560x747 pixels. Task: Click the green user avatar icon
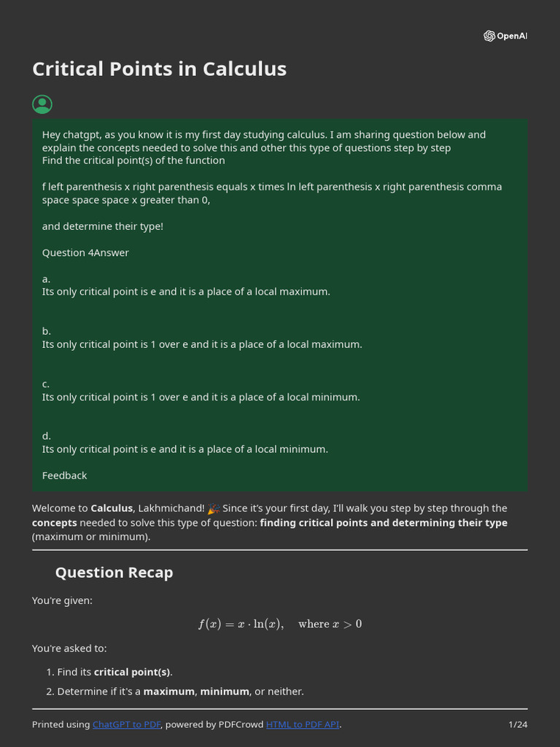42,104
